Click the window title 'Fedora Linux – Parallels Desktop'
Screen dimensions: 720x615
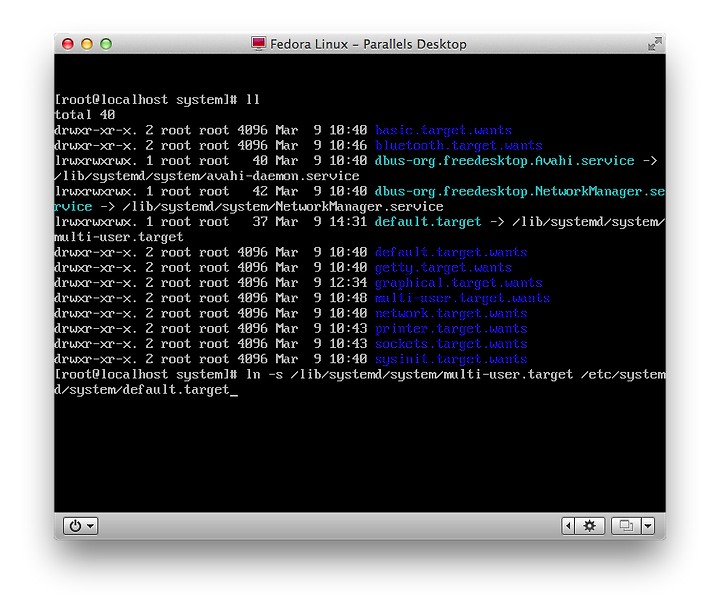[x=368, y=44]
